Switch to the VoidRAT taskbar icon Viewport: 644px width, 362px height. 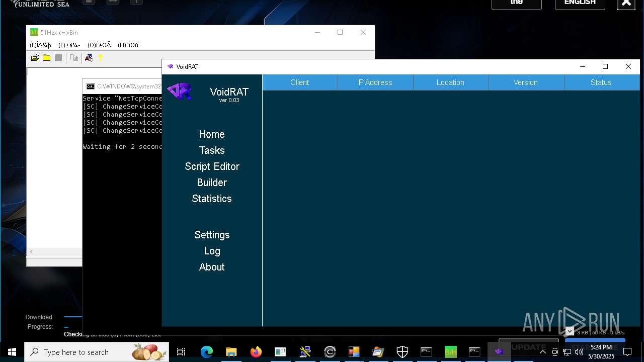pyautogui.click(x=499, y=352)
